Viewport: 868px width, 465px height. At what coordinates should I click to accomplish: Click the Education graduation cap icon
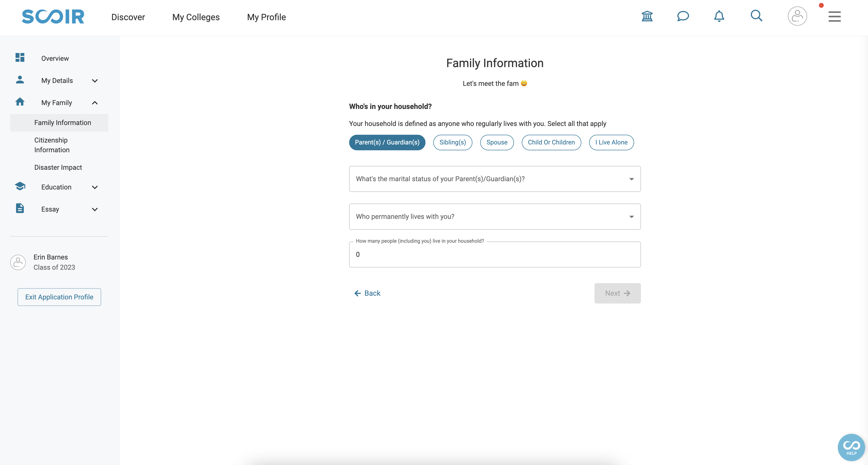tap(20, 186)
